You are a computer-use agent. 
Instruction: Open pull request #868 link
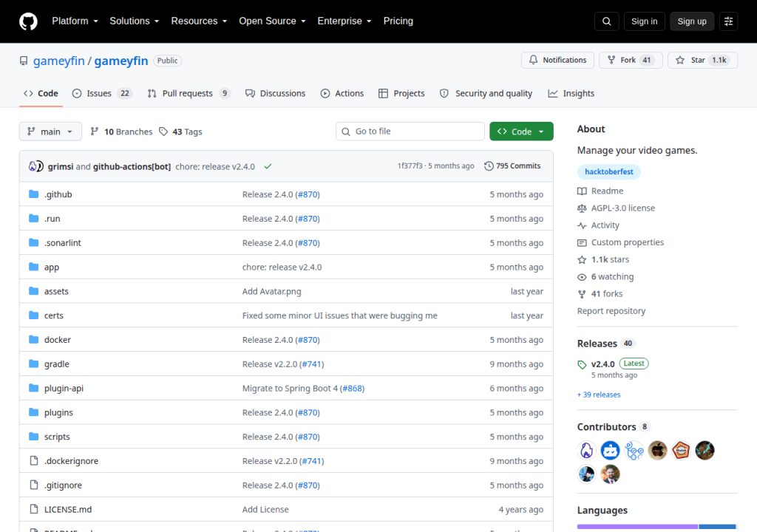352,388
